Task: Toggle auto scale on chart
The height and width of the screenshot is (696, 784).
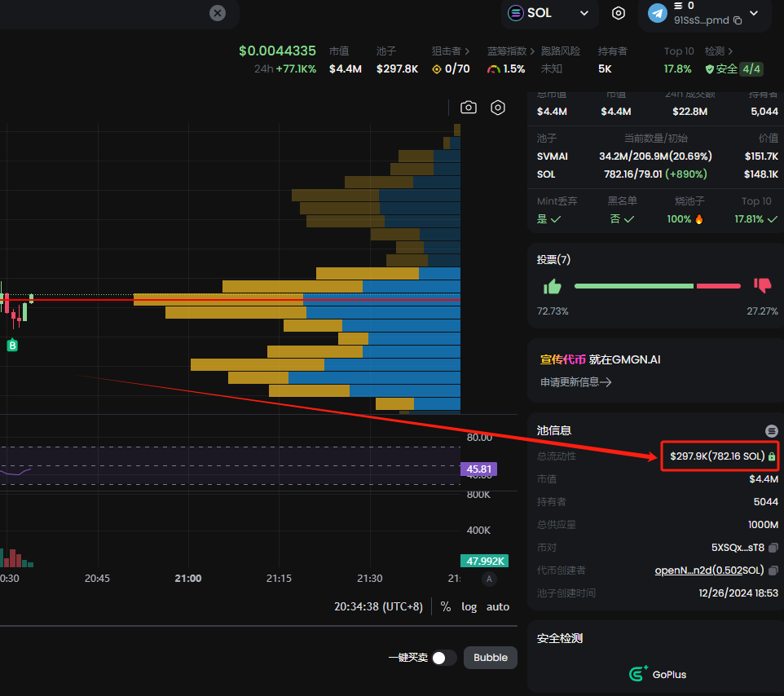Action: 497,606
